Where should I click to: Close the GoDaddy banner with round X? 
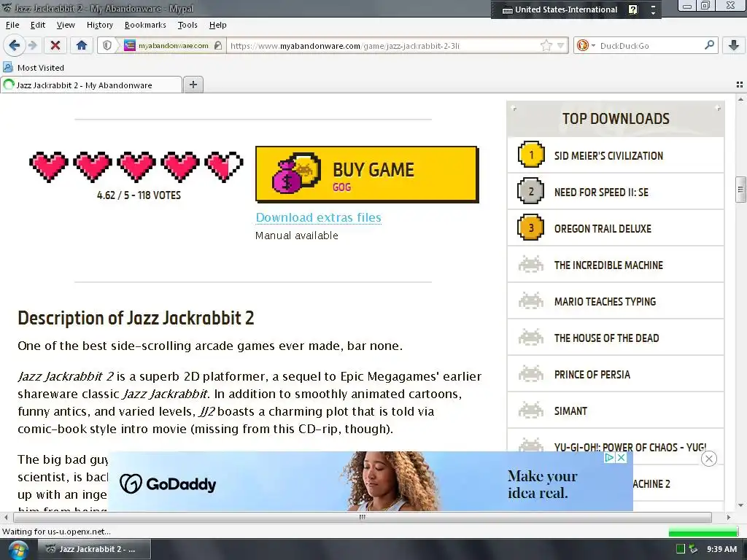point(709,459)
